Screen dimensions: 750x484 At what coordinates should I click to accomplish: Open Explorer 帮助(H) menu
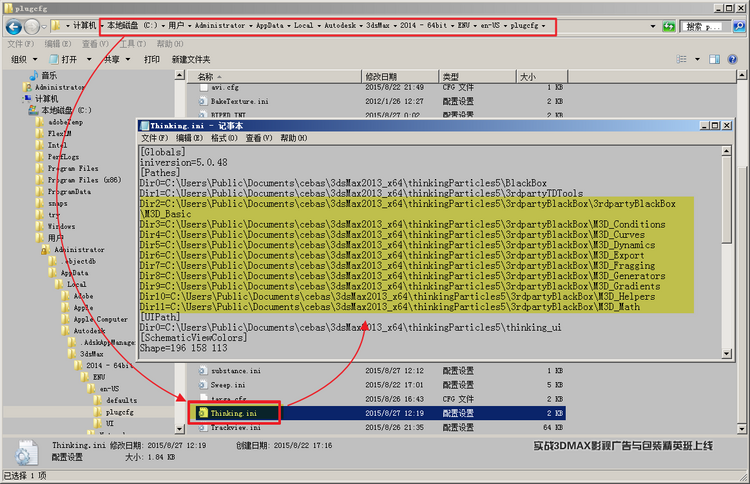pyautogui.click(x=170, y=44)
